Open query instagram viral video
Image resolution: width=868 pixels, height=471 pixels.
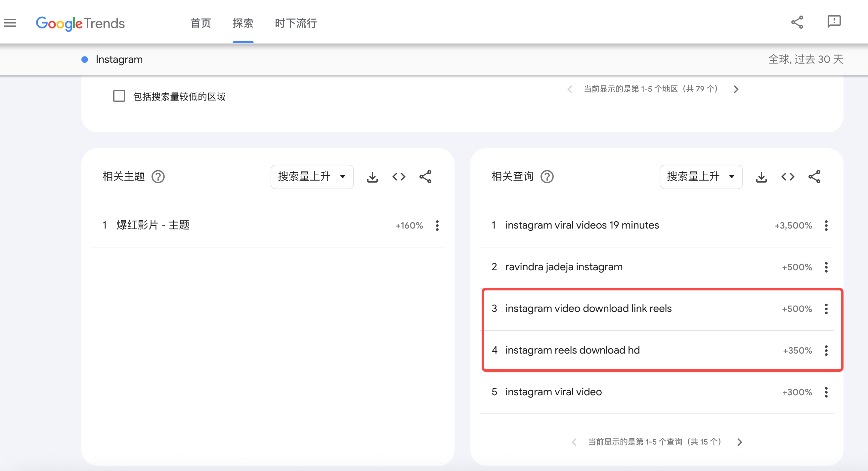553,392
